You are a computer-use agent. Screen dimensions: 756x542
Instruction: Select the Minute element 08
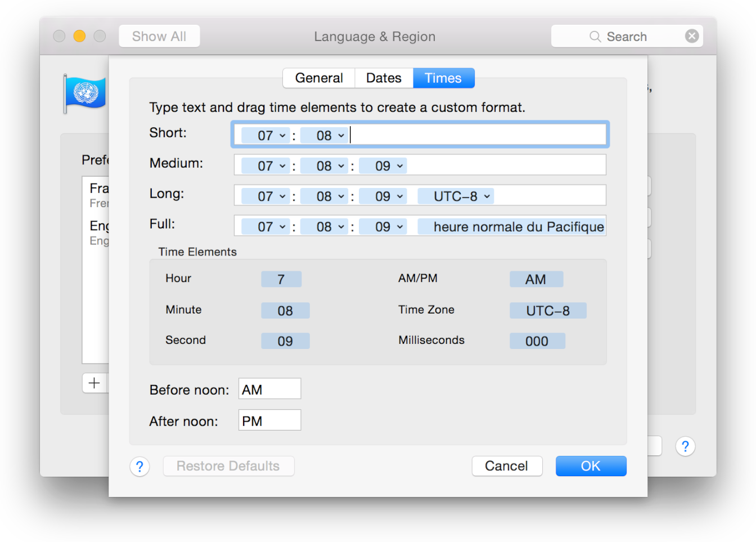coord(285,310)
